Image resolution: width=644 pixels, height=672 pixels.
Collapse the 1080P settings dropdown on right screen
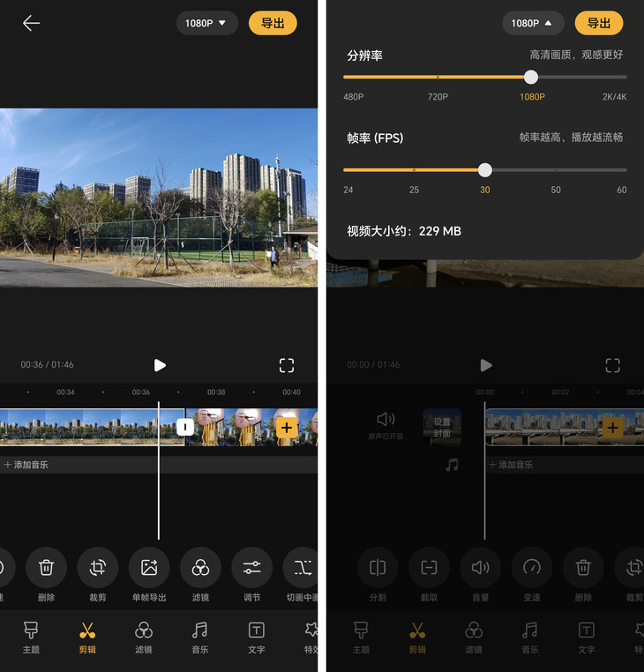click(533, 23)
